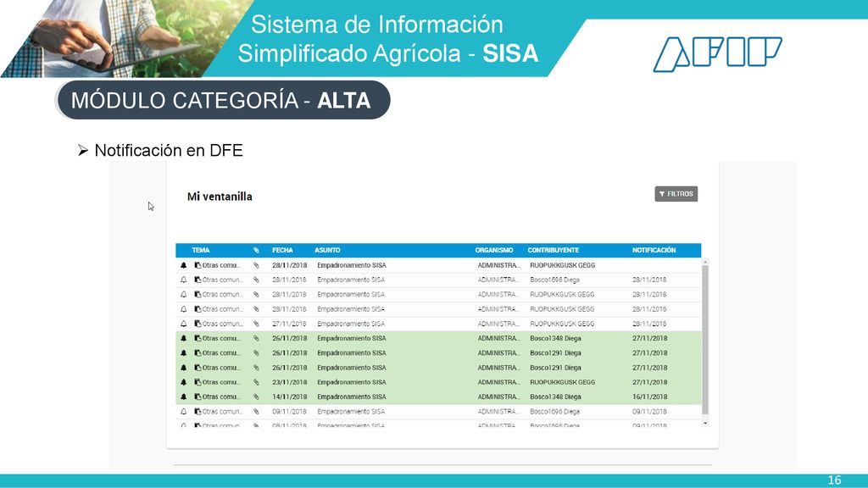Click 'Empadronamiento SISA' on the 23/11/2018 row
868x488 pixels.
(352, 382)
